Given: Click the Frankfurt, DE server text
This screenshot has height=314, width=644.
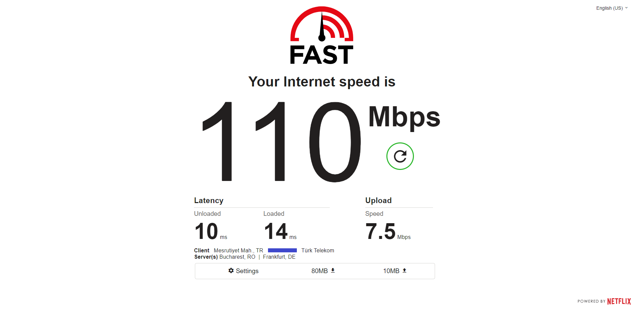Looking at the screenshot, I should (279, 257).
